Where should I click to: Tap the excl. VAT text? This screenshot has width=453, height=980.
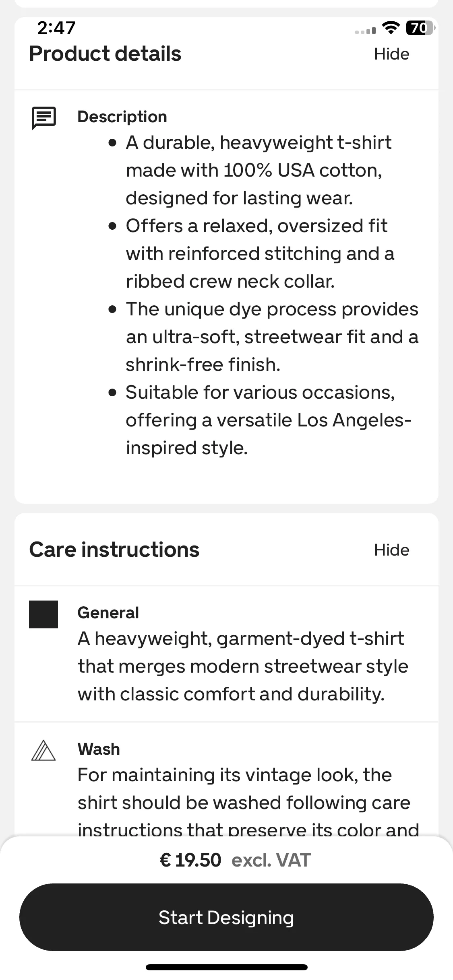click(271, 860)
